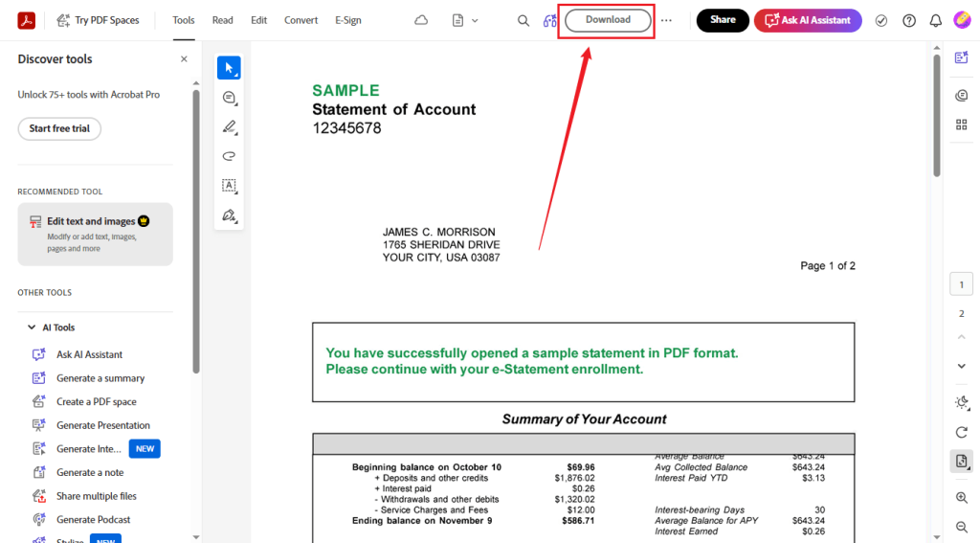Select Create a PDF space tool
The width and height of the screenshot is (980, 543).
point(97,401)
